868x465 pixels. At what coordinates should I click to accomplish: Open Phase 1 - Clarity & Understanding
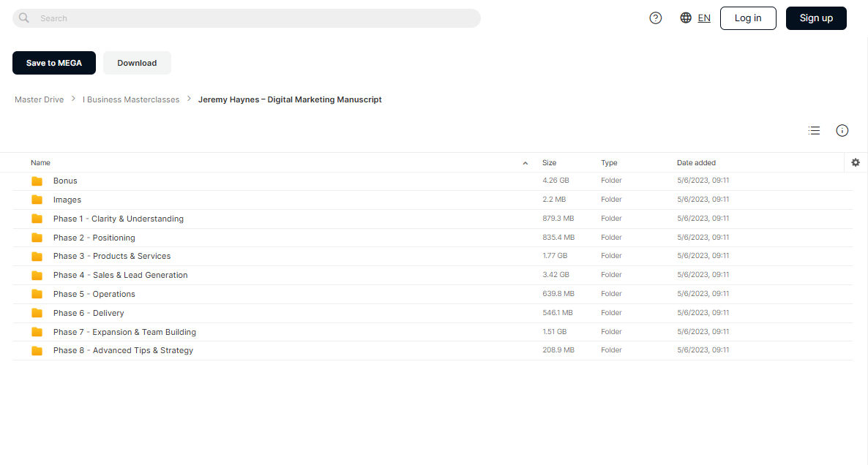[x=119, y=219]
